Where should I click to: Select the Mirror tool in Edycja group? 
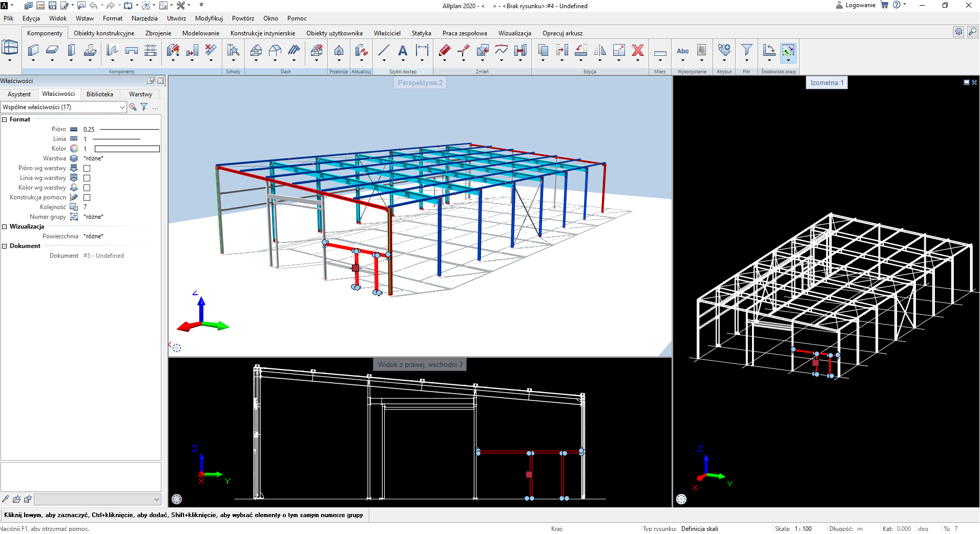tap(600, 50)
